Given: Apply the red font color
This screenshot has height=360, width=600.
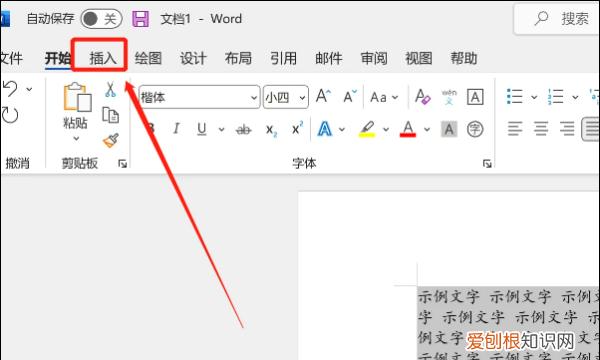Looking at the screenshot, I should 408,129.
